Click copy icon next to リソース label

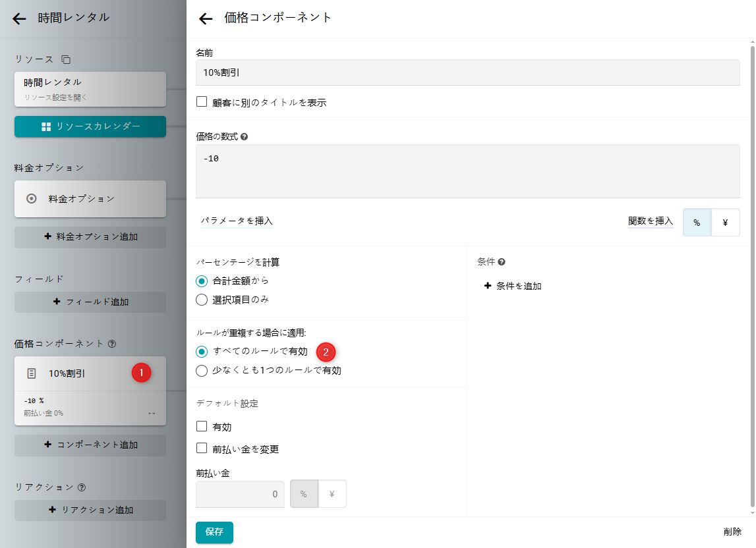pyautogui.click(x=66, y=59)
